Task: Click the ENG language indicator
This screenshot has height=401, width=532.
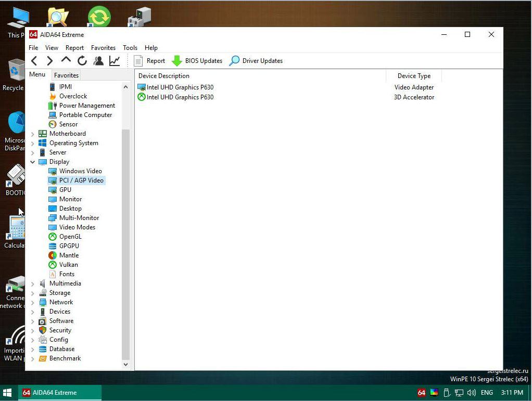Action: tap(487, 393)
